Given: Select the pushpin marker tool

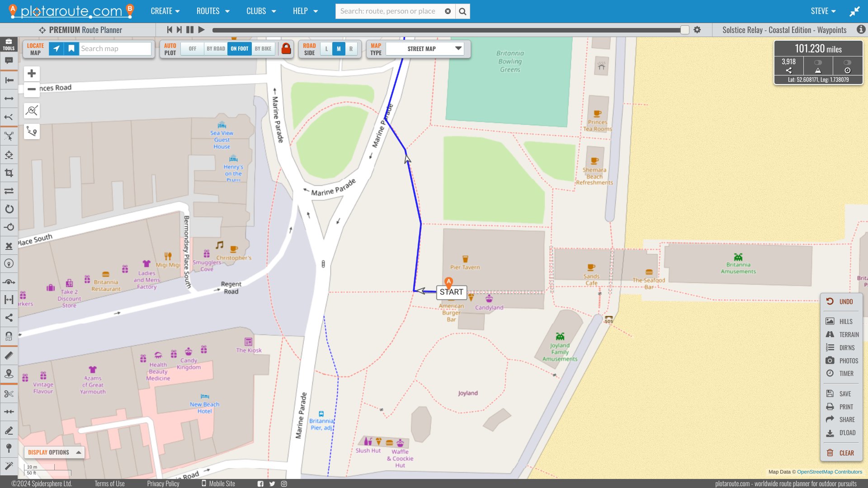Looking at the screenshot, I should [9, 448].
